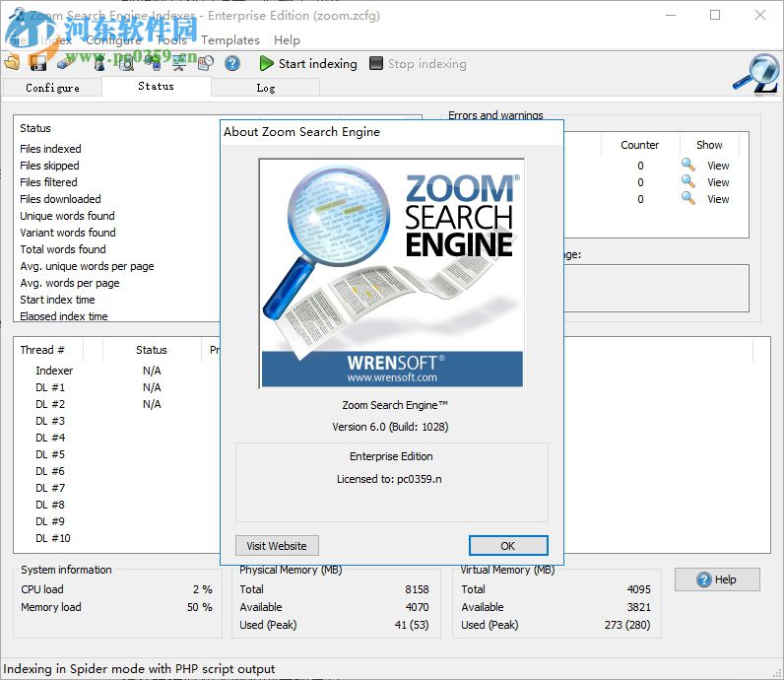The height and width of the screenshot is (680, 784).
Task: Select the Indexer thread row
Action: tap(54, 371)
